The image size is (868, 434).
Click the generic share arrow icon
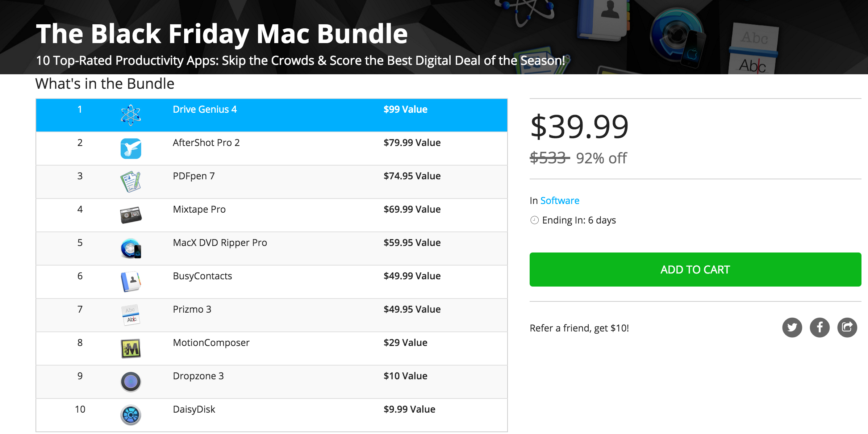[x=847, y=327]
